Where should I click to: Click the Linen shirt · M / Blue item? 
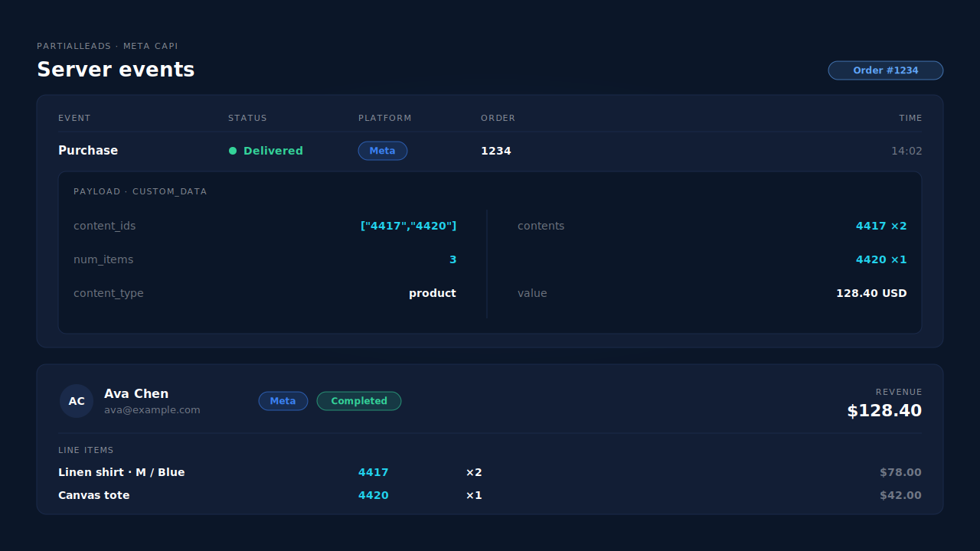pyautogui.click(x=122, y=472)
